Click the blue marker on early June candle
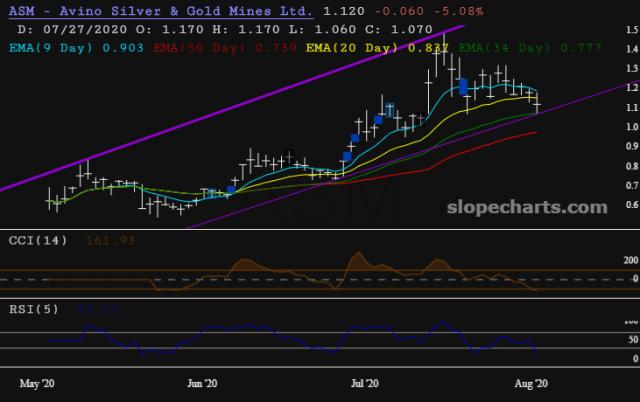The image size is (640, 402). tap(231, 189)
